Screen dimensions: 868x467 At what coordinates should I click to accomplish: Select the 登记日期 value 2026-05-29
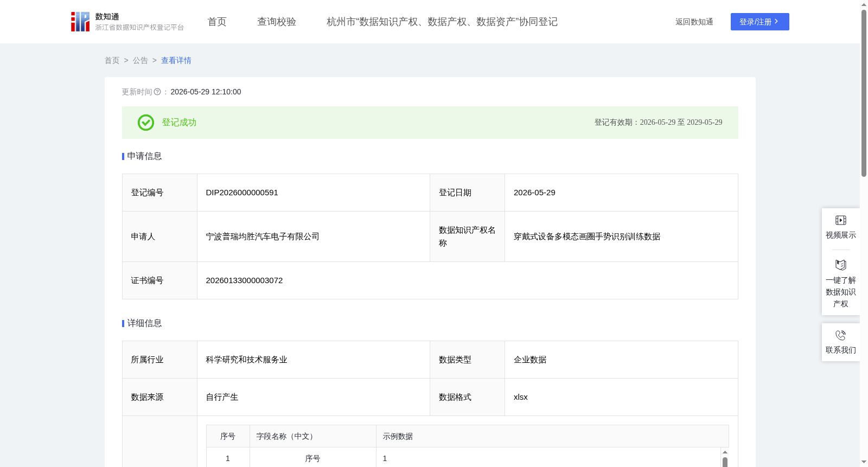[534, 193]
